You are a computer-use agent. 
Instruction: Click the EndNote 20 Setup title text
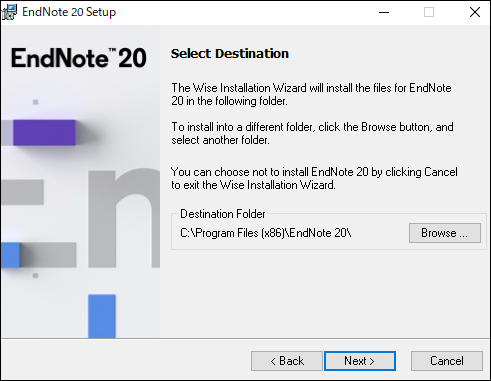69,12
